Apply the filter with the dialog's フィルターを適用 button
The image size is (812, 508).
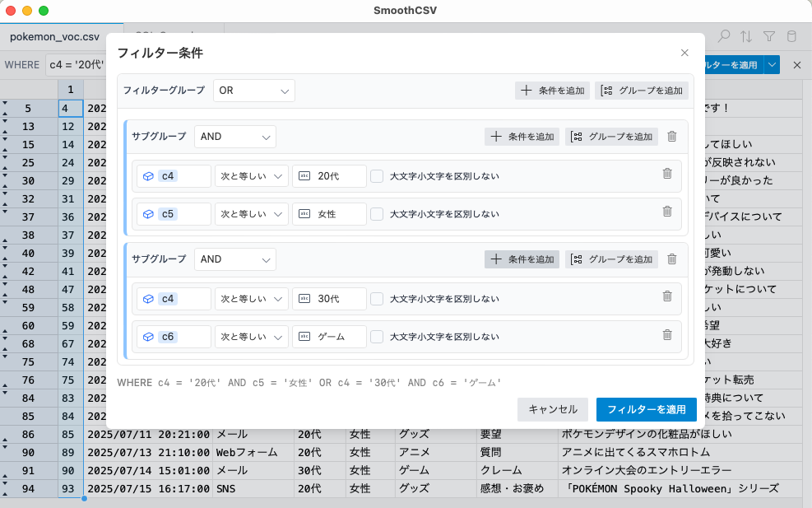647,409
